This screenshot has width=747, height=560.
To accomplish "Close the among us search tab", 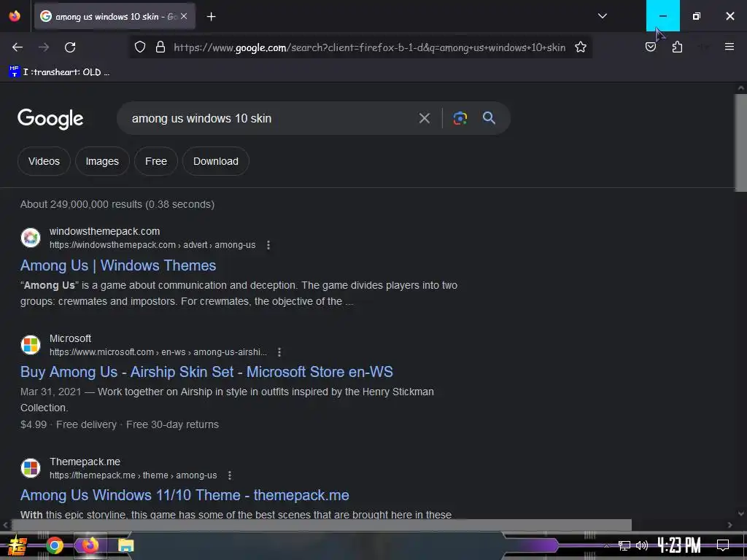I will pos(184,16).
